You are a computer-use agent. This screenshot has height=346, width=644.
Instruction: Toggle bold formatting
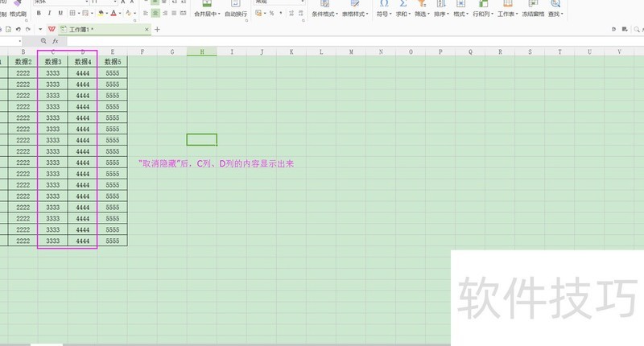click(x=39, y=13)
